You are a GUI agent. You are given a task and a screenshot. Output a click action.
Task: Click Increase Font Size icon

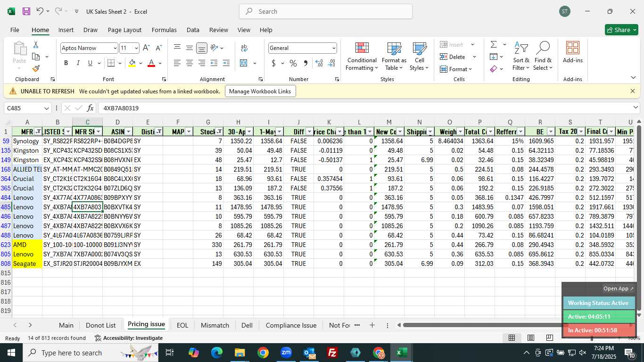point(146,48)
